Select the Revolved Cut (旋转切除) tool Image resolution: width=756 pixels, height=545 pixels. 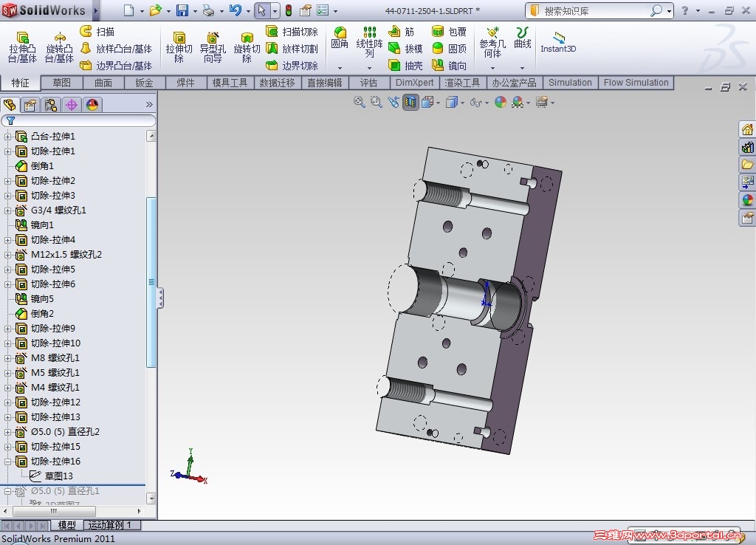pyautogui.click(x=247, y=47)
